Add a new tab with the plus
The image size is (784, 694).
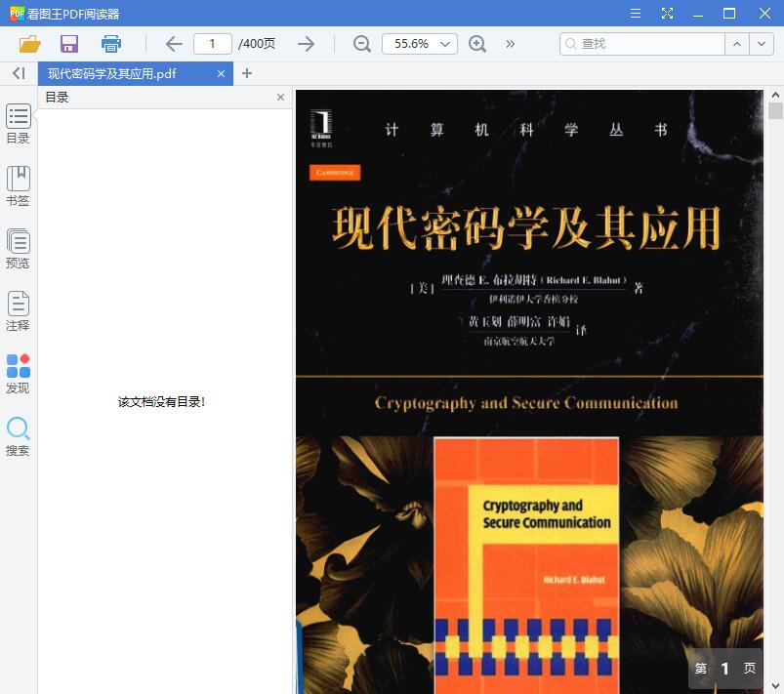(246, 73)
